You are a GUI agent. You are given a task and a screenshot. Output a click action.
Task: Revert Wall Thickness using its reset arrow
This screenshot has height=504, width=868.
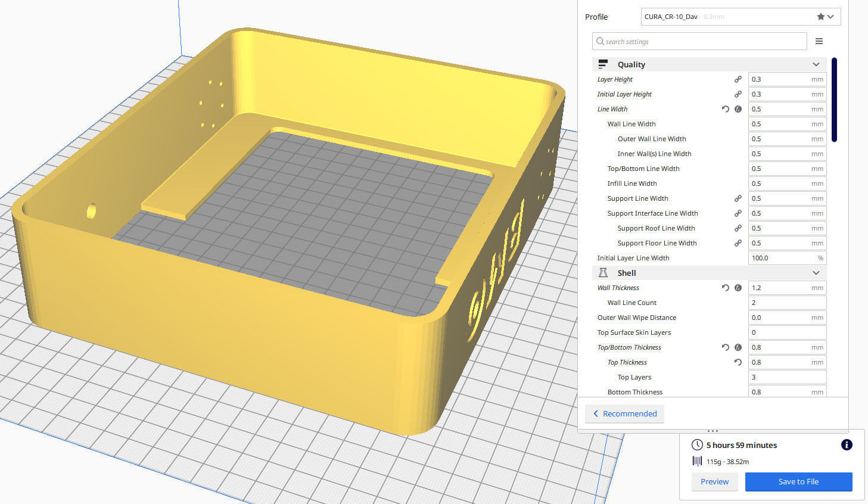pyautogui.click(x=725, y=288)
